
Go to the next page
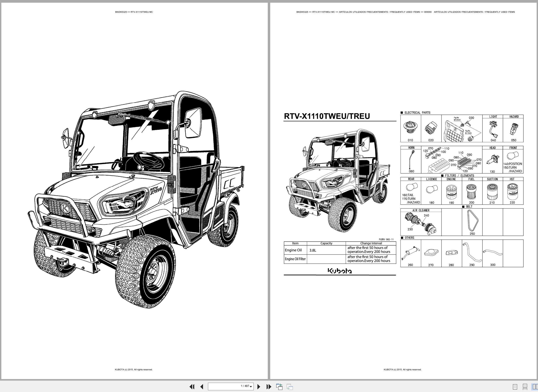point(259,387)
